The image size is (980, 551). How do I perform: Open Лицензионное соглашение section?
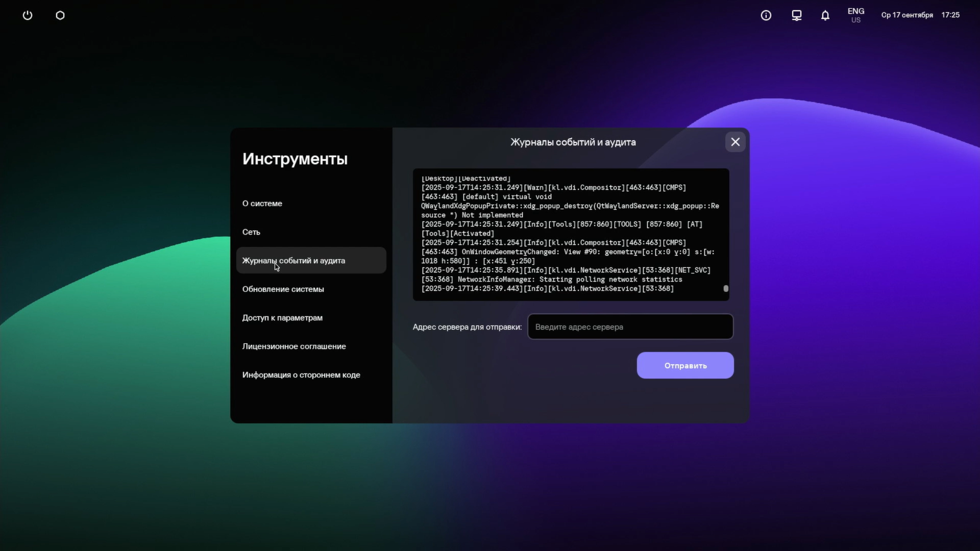point(294,346)
